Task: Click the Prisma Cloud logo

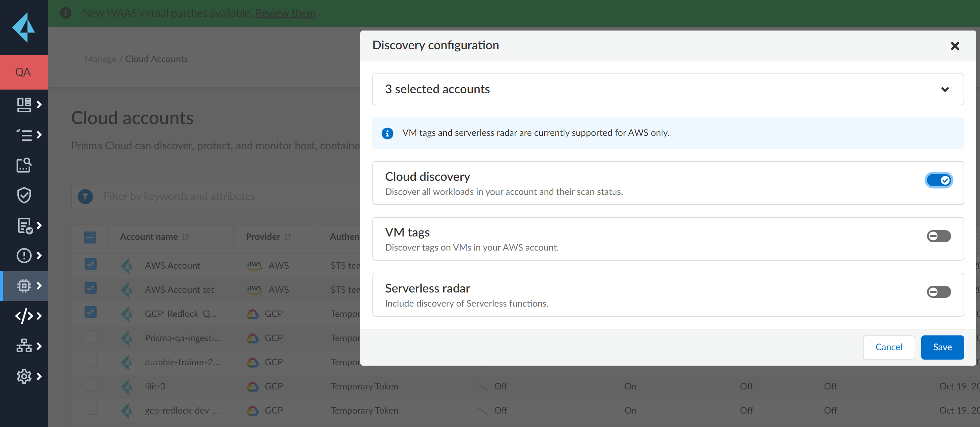Action: tap(23, 28)
